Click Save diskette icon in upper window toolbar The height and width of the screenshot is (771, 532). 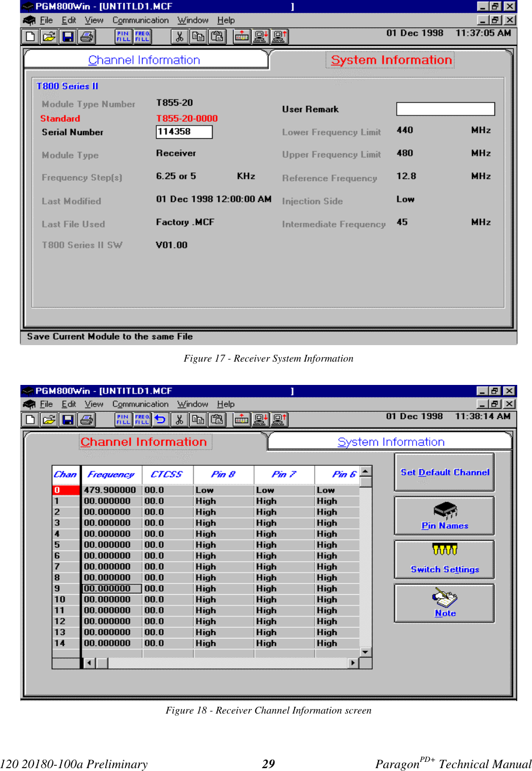(68, 37)
